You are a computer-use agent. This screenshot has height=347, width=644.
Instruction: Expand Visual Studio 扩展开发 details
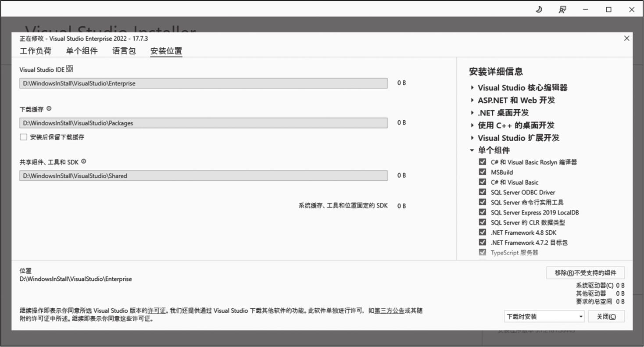[472, 138]
